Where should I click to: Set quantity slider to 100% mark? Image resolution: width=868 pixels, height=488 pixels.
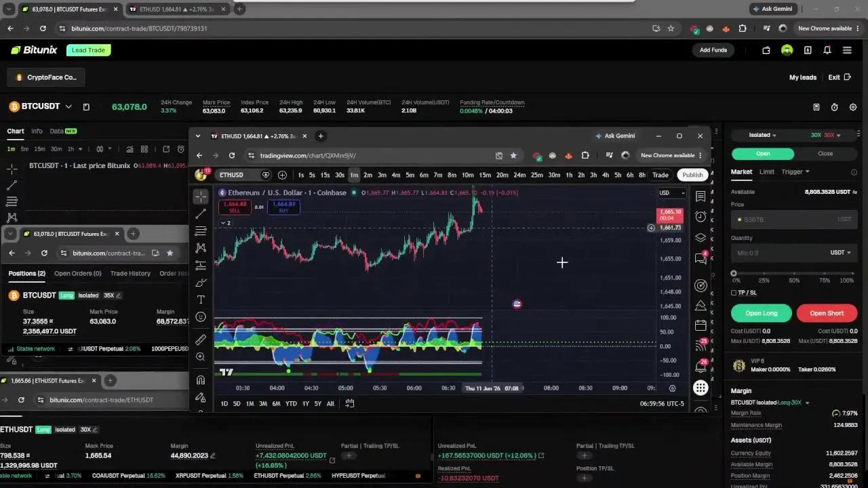pos(852,274)
